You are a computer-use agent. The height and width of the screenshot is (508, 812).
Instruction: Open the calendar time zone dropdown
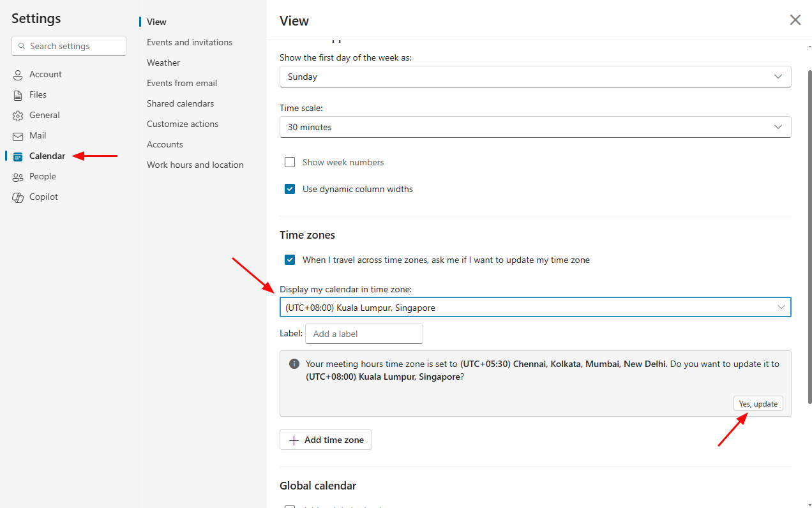click(x=535, y=308)
